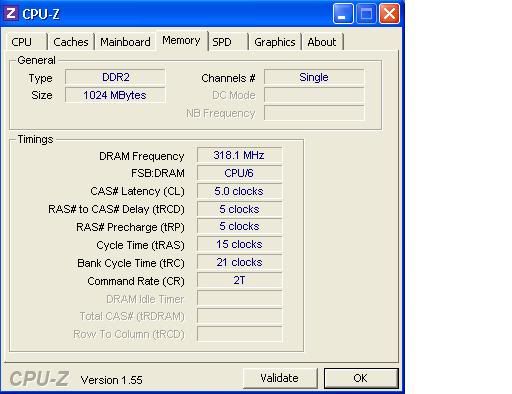Image resolution: width=512 pixels, height=394 pixels.
Task: Click the empty DC Mode field
Action: tap(314, 95)
